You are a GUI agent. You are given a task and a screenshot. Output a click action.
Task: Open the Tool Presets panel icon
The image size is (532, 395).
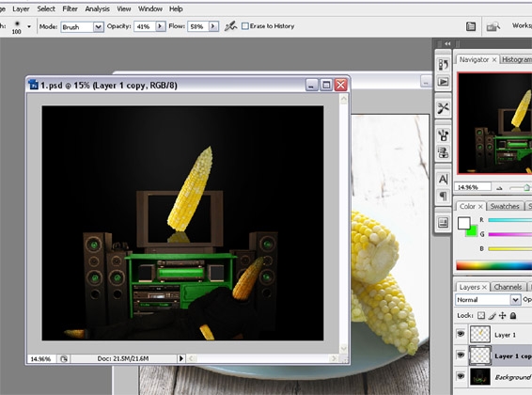click(x=443, y=108)
